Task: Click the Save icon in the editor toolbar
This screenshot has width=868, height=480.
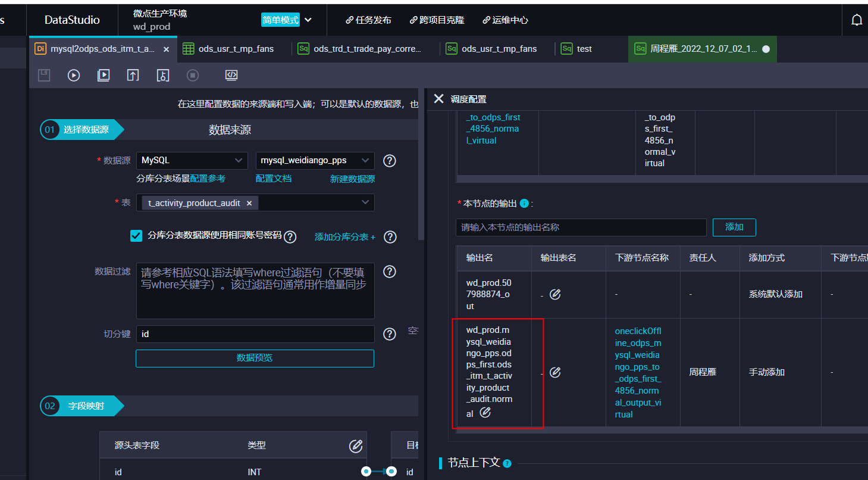Action: point(44,75)
